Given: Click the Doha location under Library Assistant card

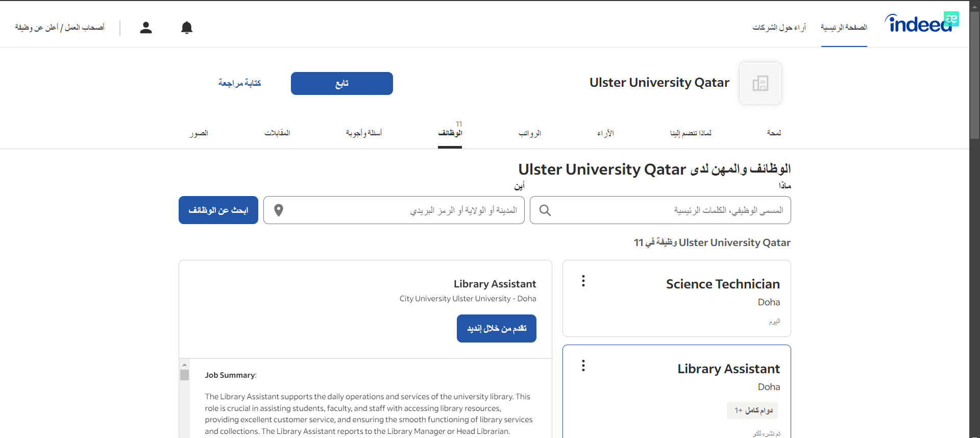Looking at the screenshot, I should click(769, 387).
